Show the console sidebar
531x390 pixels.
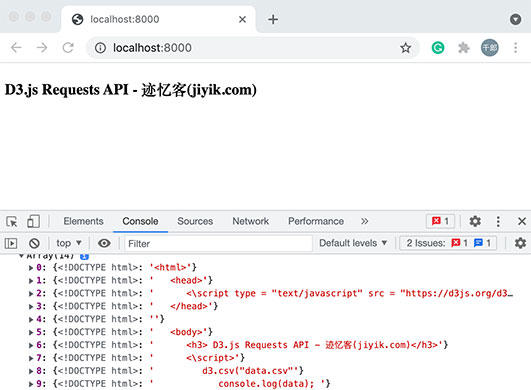pos(11,243)
